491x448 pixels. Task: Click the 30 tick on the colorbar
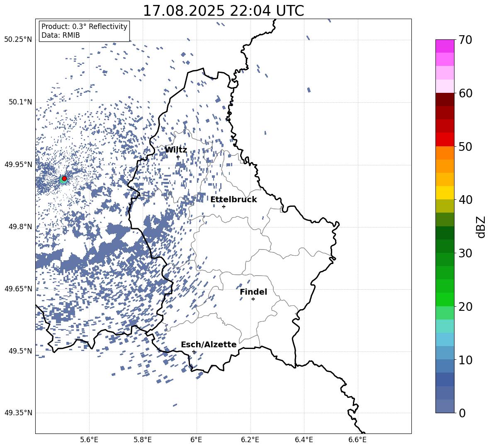pos(465,253)
